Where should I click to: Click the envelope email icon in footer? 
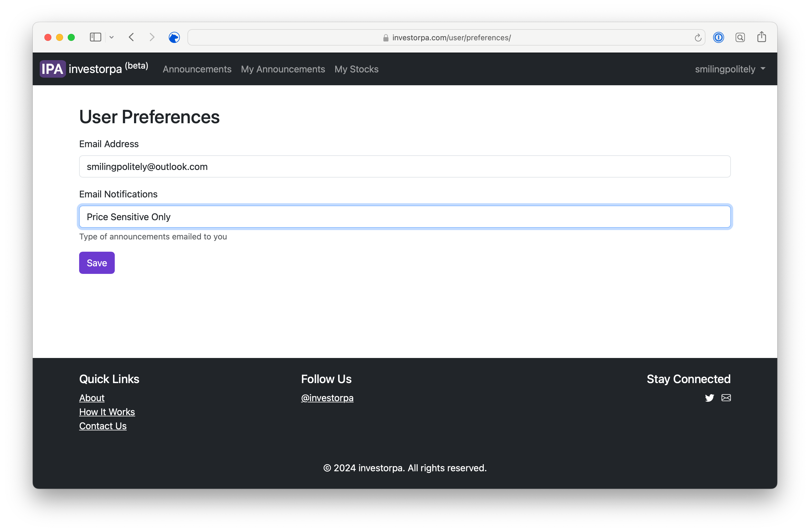(726, 398)
